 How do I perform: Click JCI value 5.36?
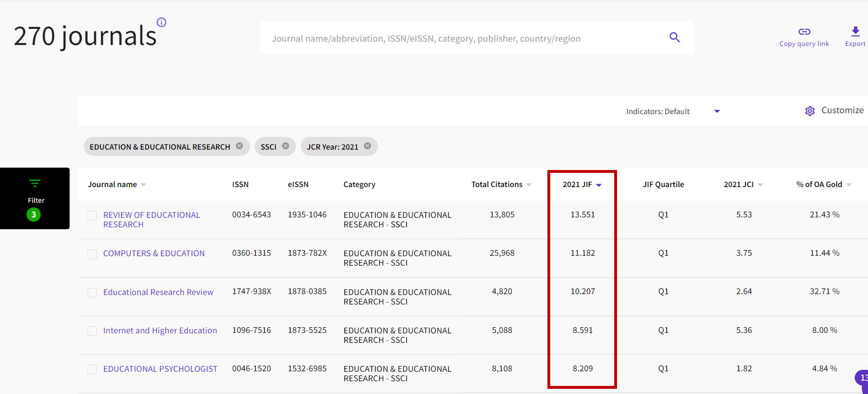click(x=744, y=330)
